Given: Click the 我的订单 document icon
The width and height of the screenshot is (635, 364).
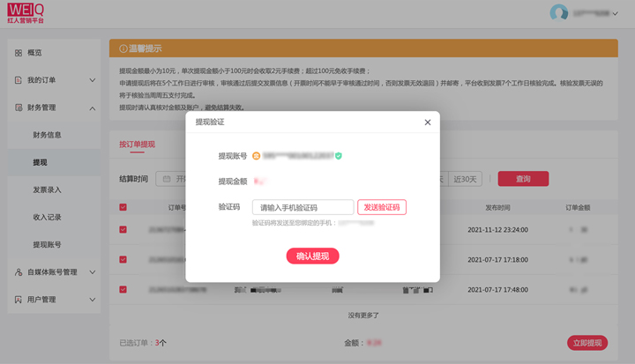Looking at the screenshot, I should [x=19, y=80].
